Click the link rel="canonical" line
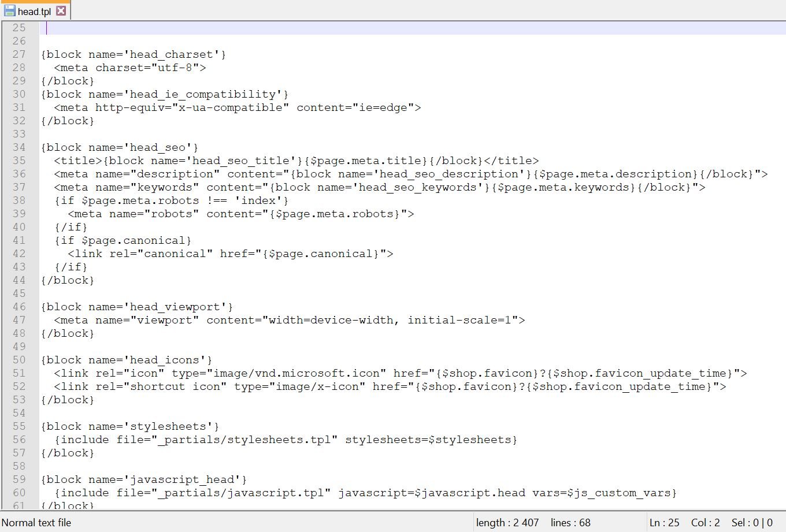Screen dimensions: 786x532 point(231,254)
